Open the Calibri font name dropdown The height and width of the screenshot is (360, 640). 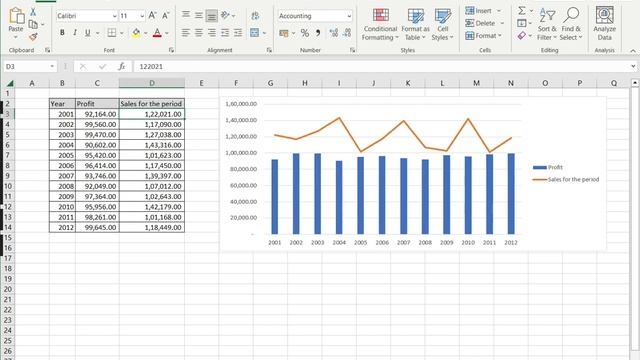click(114, 16)
